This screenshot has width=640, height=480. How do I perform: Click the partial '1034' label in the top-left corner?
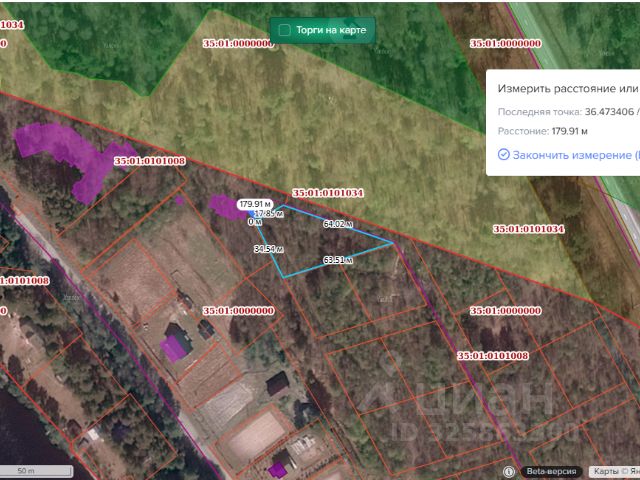click(12, 24)
